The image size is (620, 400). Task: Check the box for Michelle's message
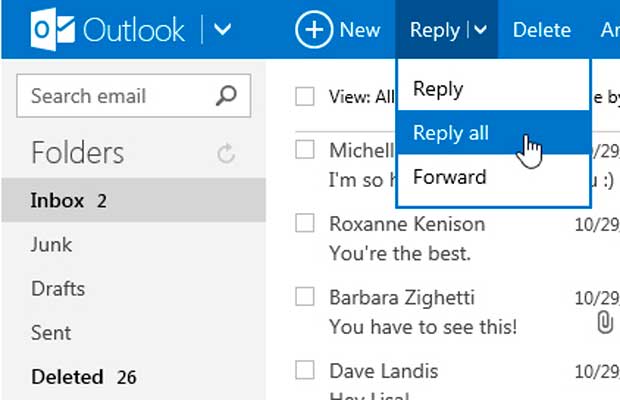pyautogui.click(x=305, y=149)
